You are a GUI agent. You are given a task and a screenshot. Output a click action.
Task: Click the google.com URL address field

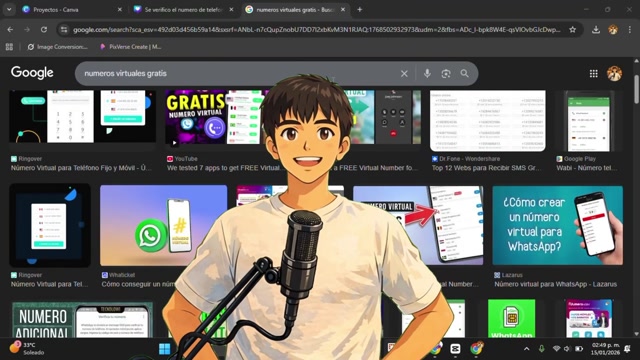[x=317, y=29]
